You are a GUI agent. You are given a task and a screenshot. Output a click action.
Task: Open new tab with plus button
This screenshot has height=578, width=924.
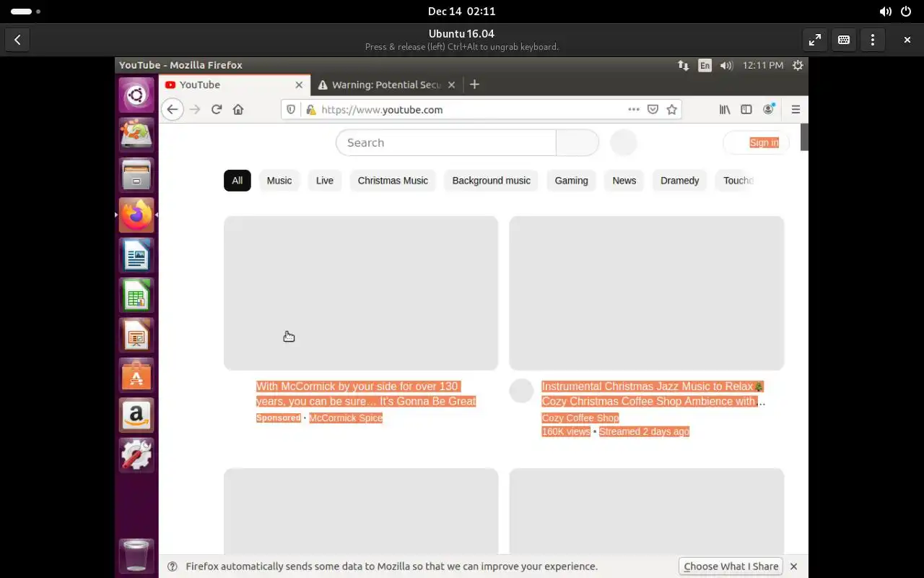474,85
